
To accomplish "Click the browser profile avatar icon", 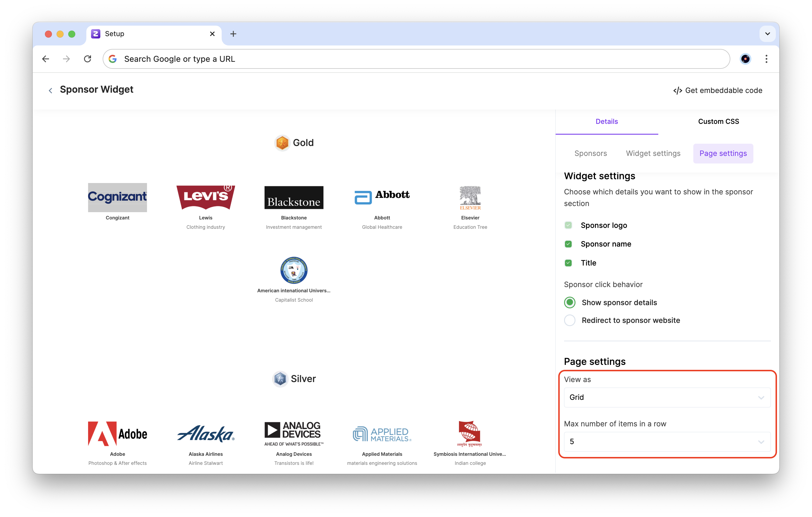I will point(745,59).
